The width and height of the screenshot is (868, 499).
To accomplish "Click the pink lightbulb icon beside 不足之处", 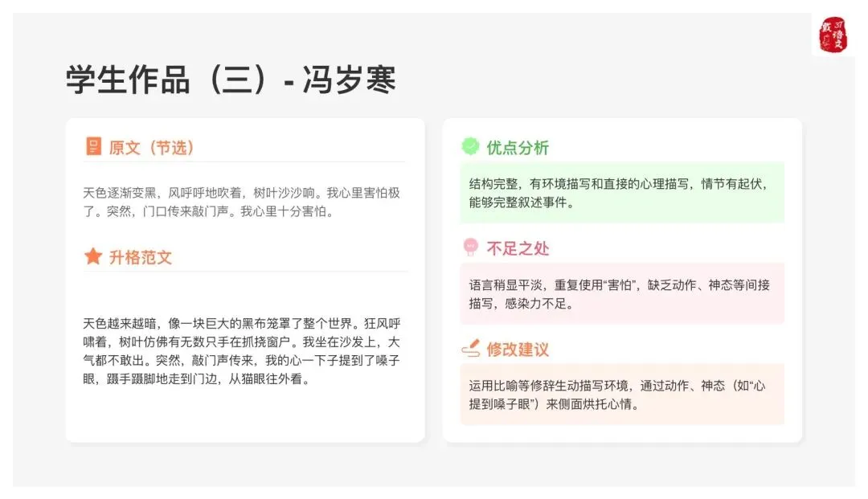I will point(470,247).
